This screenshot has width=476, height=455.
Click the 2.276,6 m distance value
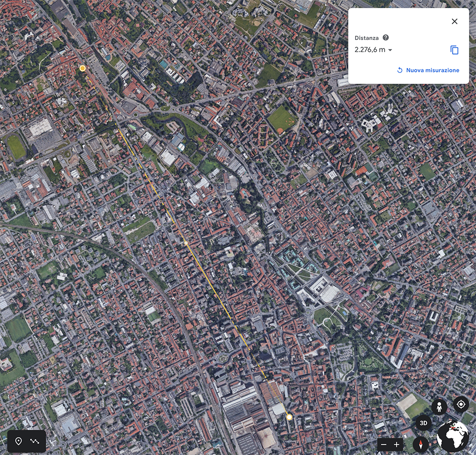[x=370, y=50]
